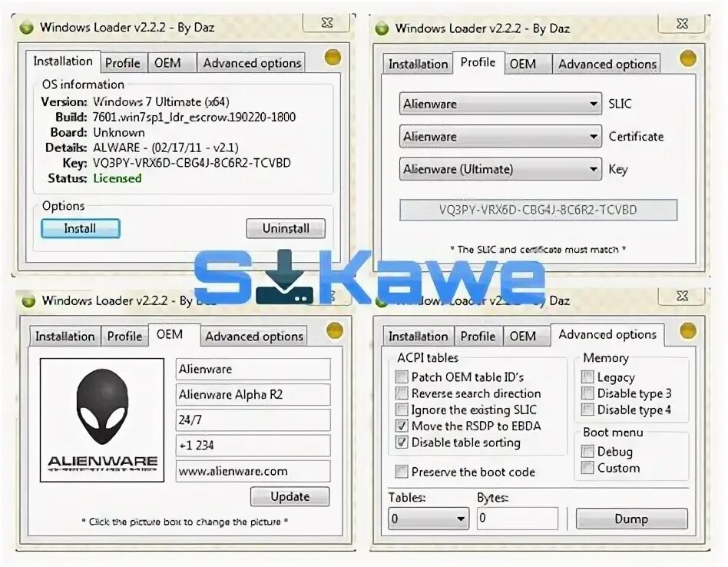Close the window showing Advanced options

[682, 295]
